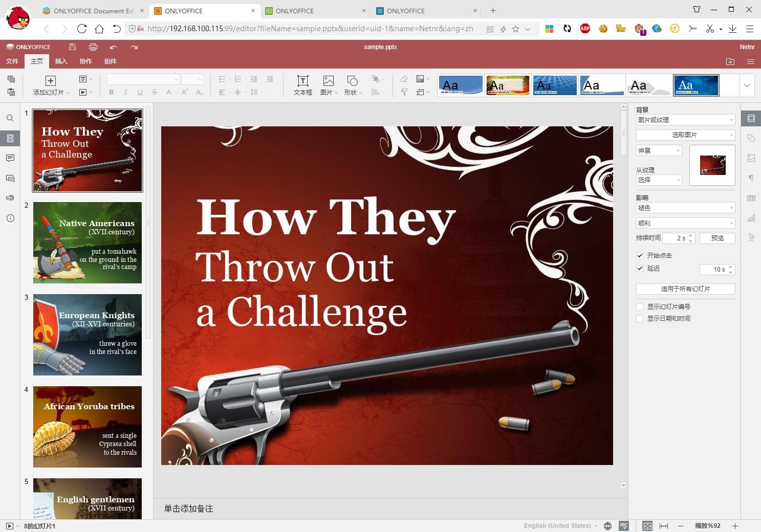The height and width of the screenshot is (532, 761).
Task: Click the 预览 button
Action: 717,238
